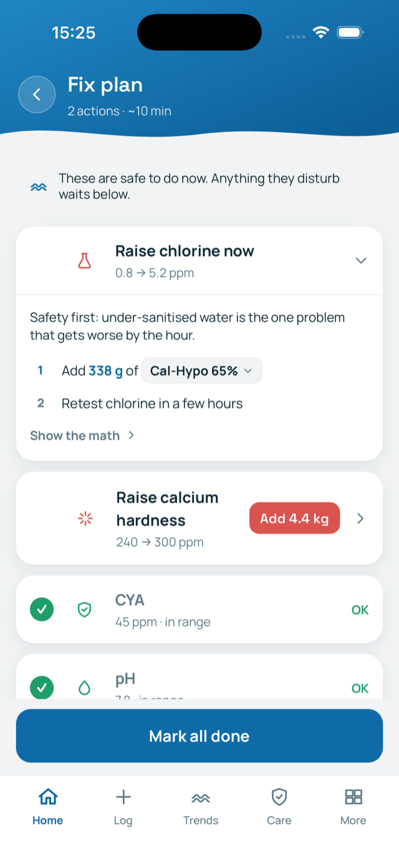Screen dimensions: 399x868
Task: Toggle the green CYA checkmark
Action: pyautogui.click(x=42, y=610)
